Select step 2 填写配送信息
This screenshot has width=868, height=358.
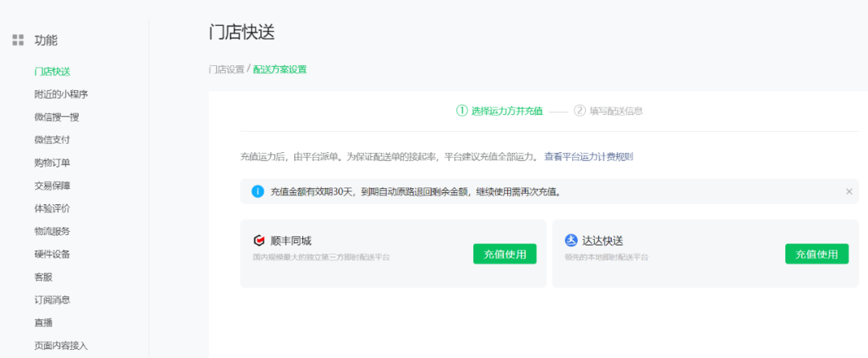tap(608, 110)
